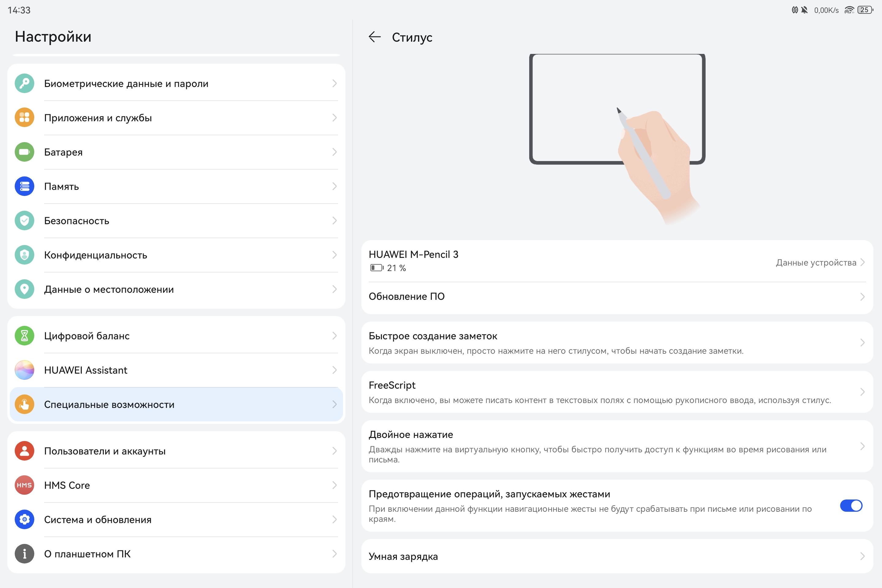Image resolution: width=882 pixels, height=588 pixels.
Task: Click the red HMS Core icon
Action: [x=24, y=485]
